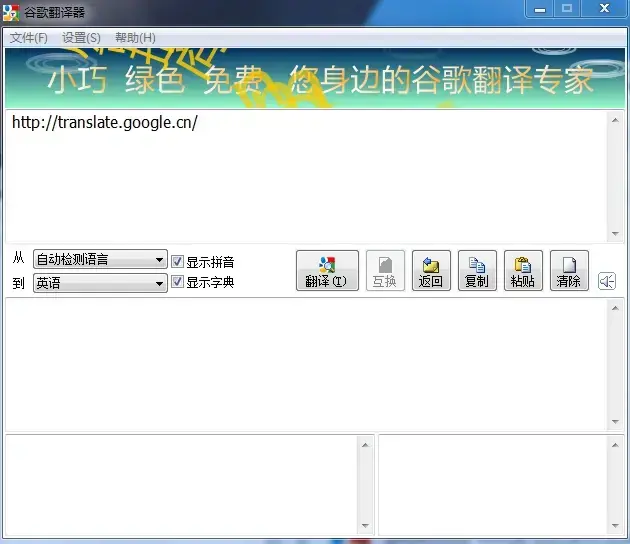The image size is (630, 544).
Task: Click the speaker pronunciation icon
Action: [606, 281]
